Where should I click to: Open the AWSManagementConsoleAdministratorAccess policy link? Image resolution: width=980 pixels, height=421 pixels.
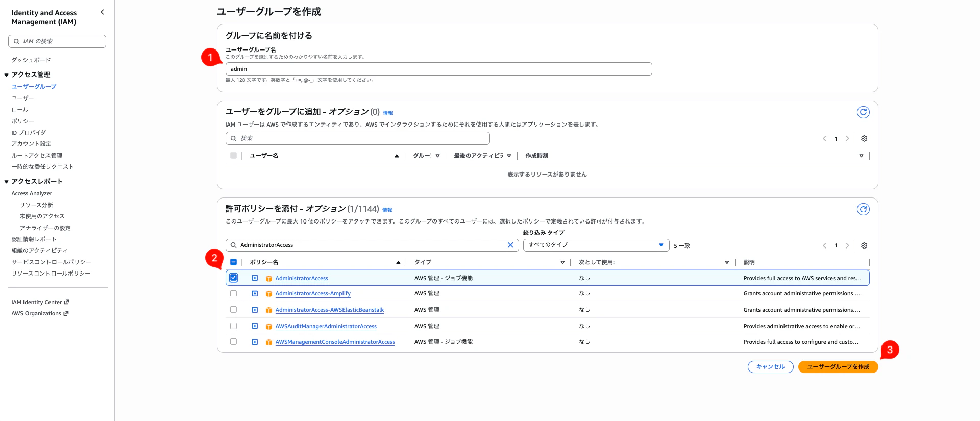(335, 342)
